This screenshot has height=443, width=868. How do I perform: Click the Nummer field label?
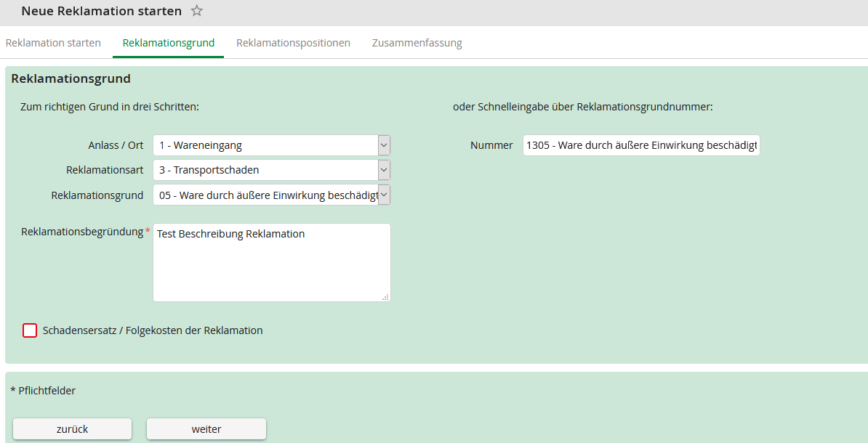491,145
